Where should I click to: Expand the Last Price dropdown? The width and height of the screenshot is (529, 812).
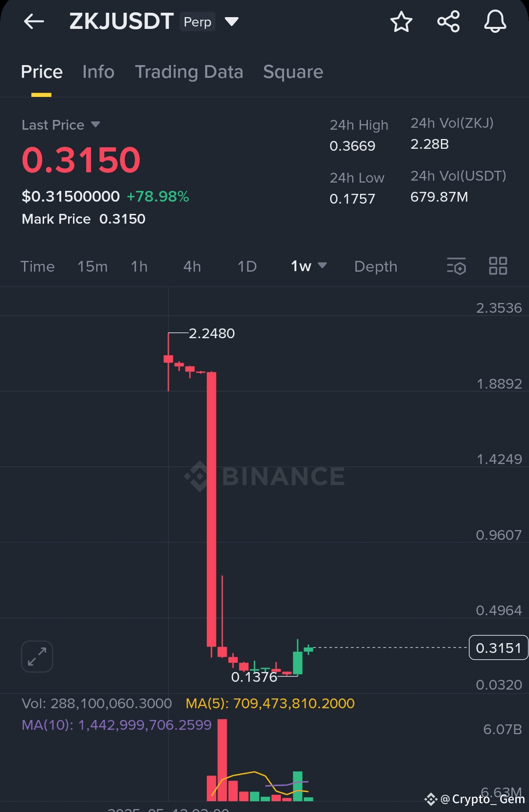(96, 124)
